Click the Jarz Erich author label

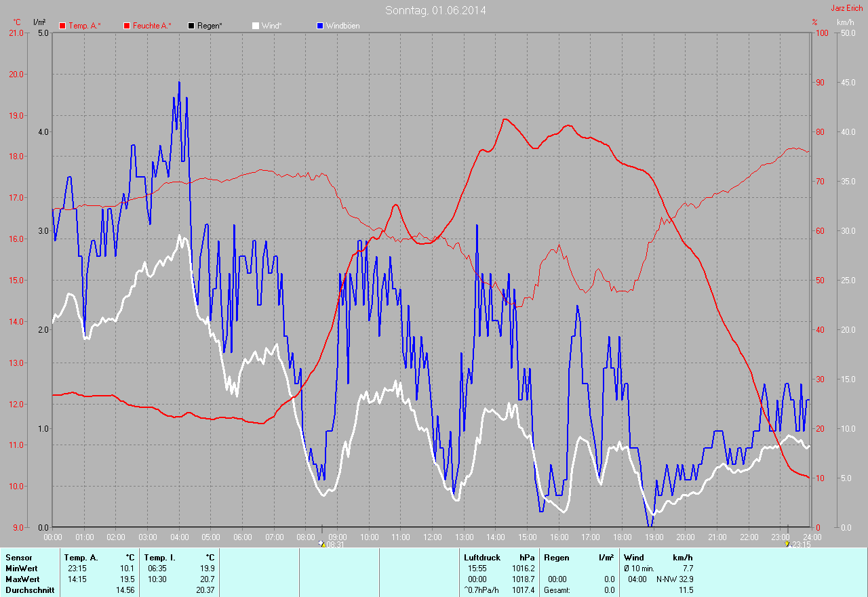[x=847, y=8]
